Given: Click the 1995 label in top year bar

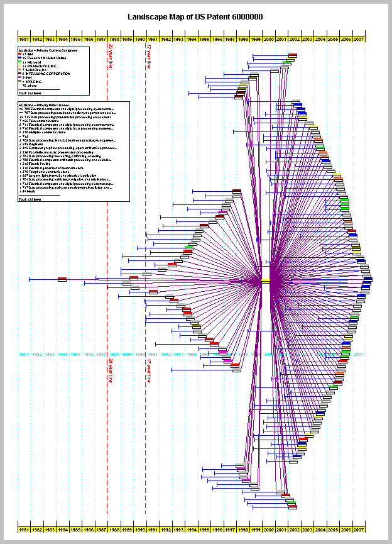Looking at the screenshot, I should tap(205, 39).
